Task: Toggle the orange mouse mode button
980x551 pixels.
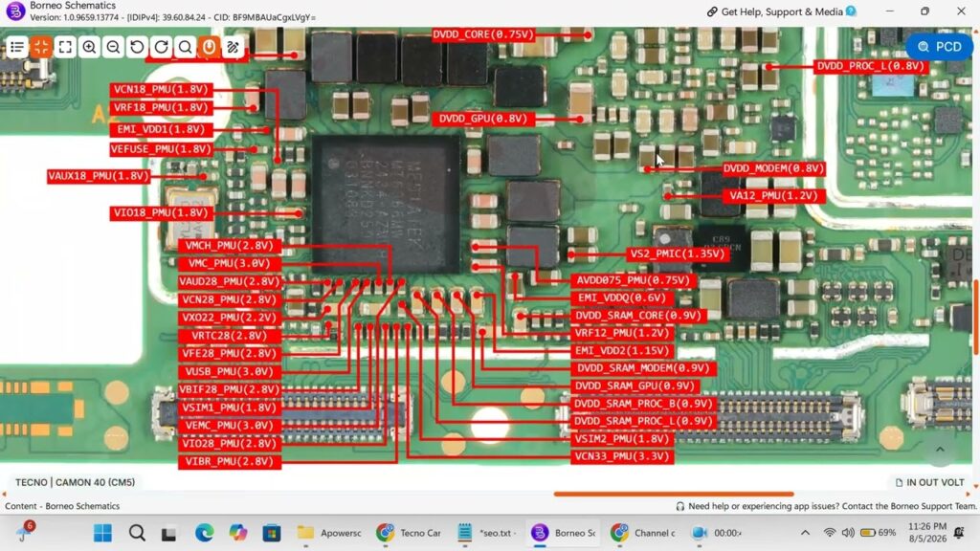Action: click(209, 47)
